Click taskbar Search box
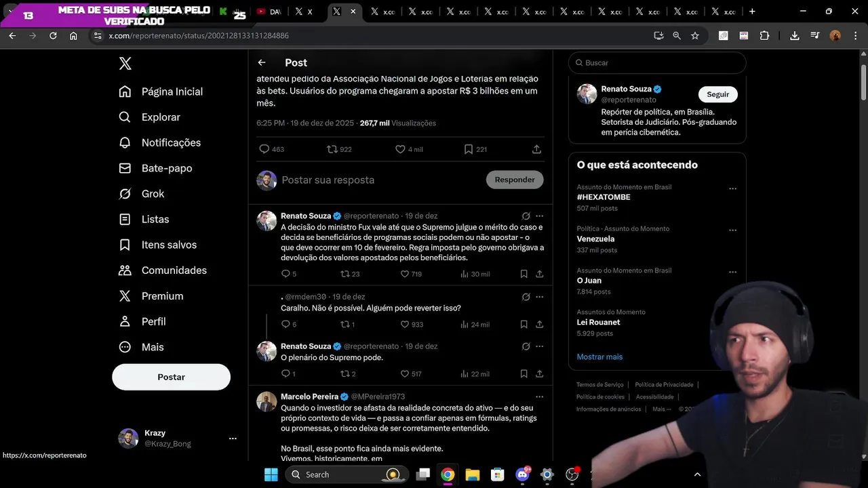Screen dimensions: 868x488 (x=347, y=474)
